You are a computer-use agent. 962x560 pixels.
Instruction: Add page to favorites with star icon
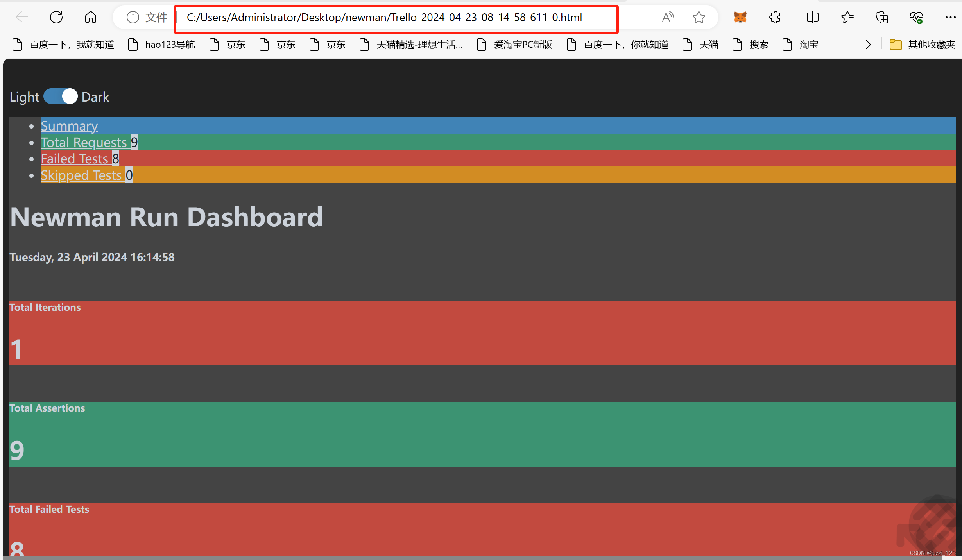click(x=699, y=17)
